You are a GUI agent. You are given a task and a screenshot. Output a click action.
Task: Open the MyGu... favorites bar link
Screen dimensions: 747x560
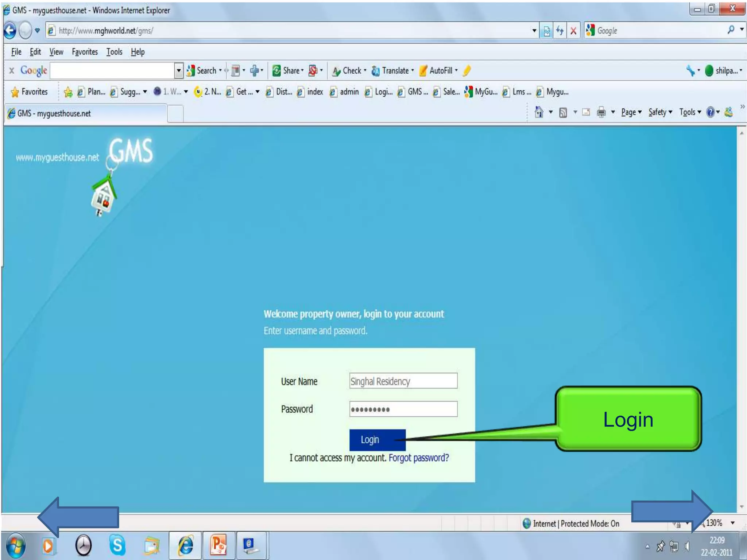[481, 92]
